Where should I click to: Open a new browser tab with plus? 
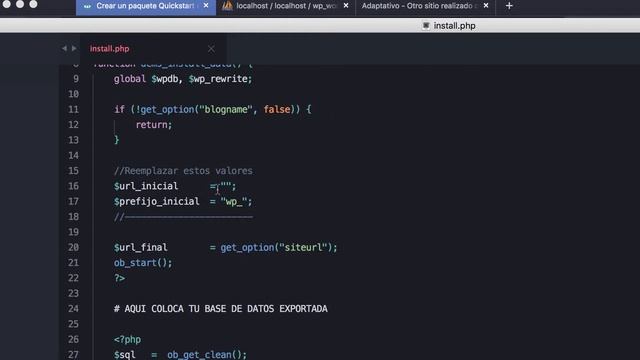pos(509,6)
